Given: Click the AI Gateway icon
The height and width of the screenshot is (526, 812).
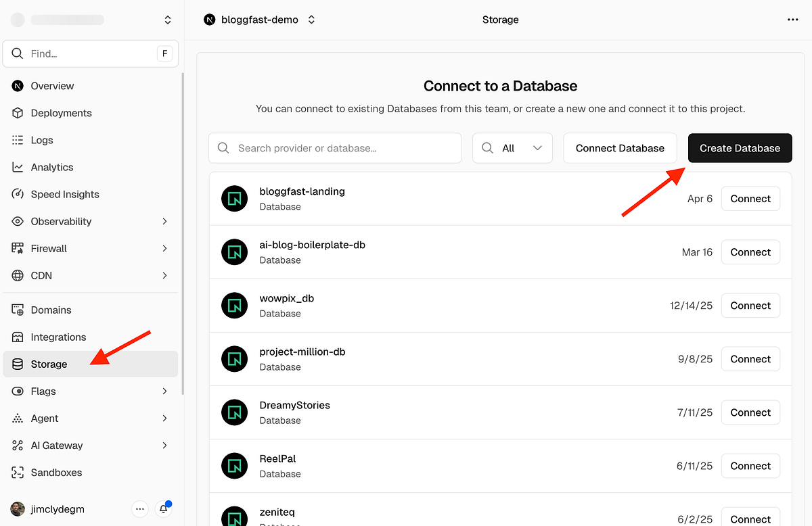Looking at the screenshot, I should pyautogui.click(x=18, y=446).
